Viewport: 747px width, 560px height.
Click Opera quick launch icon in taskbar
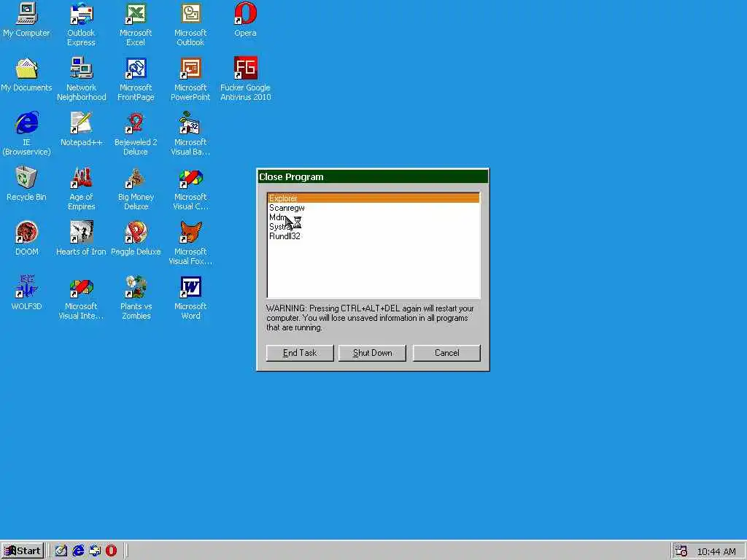tap(112, 551)
